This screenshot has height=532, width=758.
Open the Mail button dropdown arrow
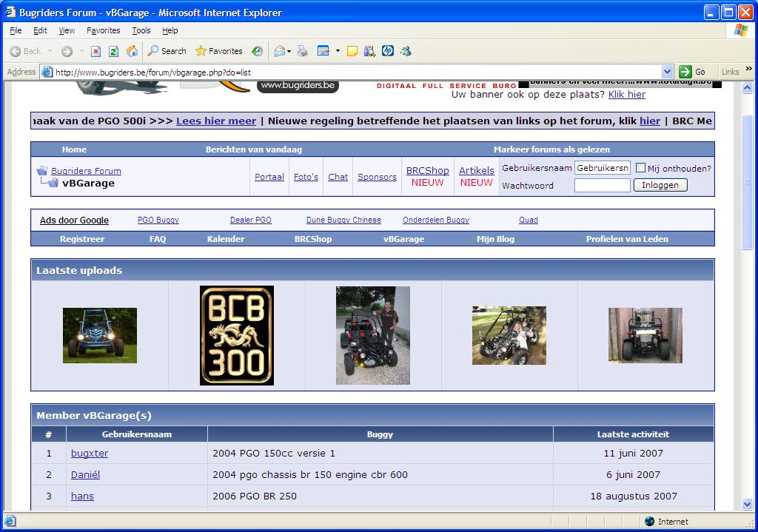(289, 51)
